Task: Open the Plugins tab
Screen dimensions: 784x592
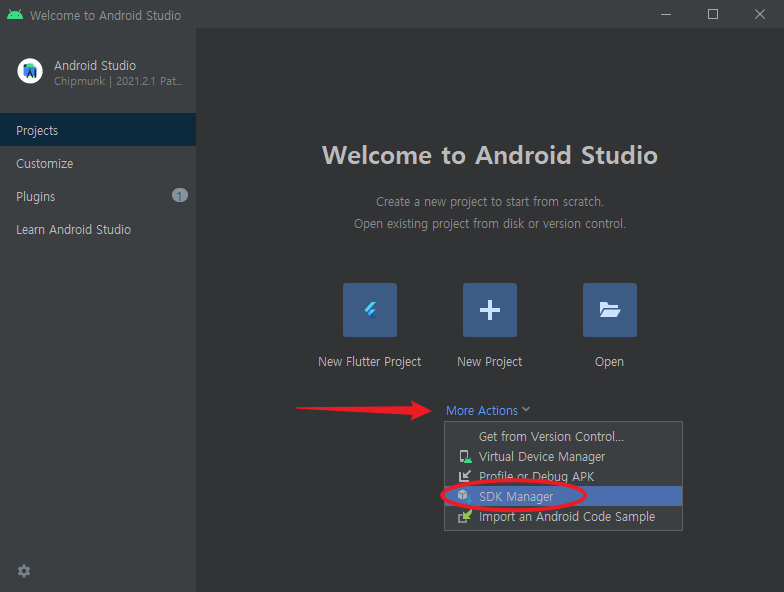Action: click(98, 196)
